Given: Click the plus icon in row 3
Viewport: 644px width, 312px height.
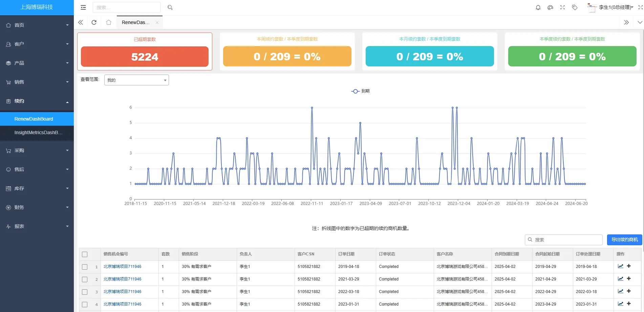Looking at the screenshot, I should (x=629, y=291).
